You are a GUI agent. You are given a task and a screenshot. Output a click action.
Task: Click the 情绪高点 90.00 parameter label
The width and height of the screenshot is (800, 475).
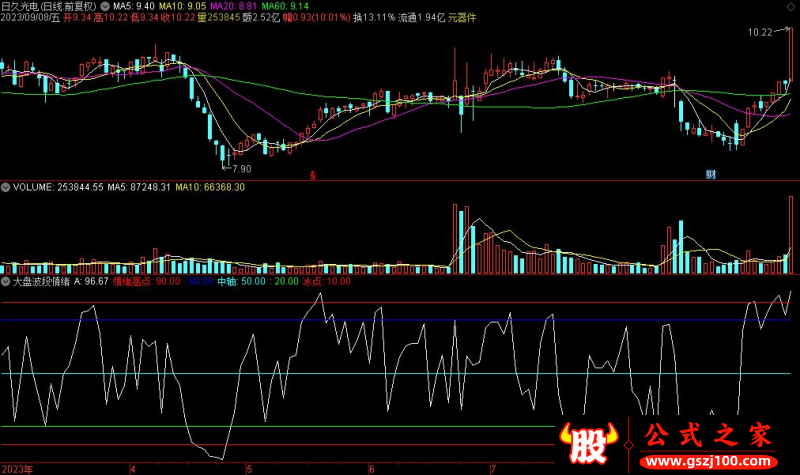click(x=147, y=283)
